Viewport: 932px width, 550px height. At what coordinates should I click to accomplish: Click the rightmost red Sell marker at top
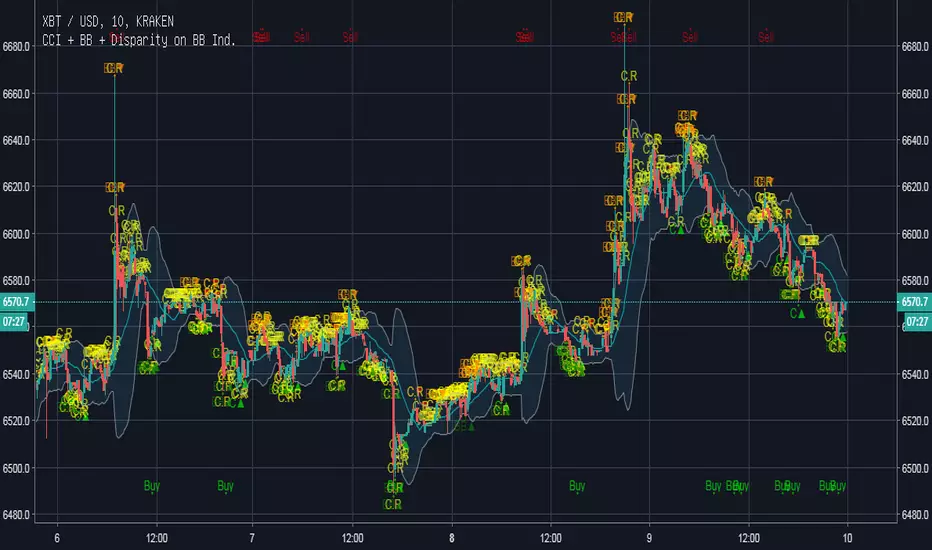click(766, 37)
